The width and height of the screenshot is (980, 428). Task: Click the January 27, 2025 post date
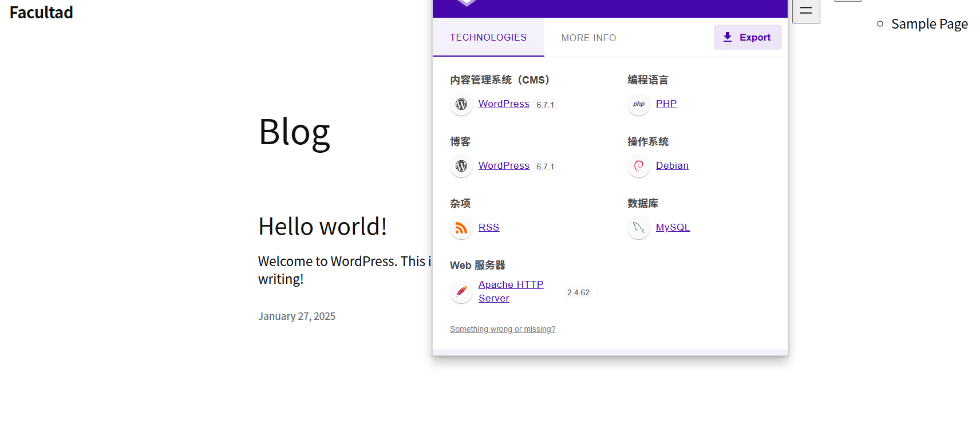tap(297, 316)
